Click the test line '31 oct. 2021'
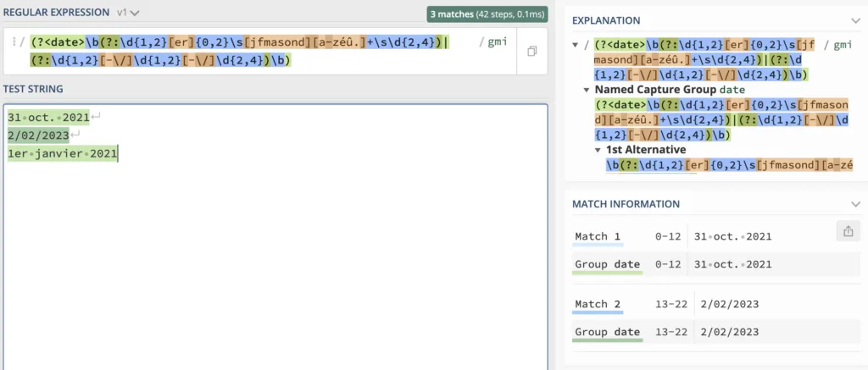 point(48,117)
